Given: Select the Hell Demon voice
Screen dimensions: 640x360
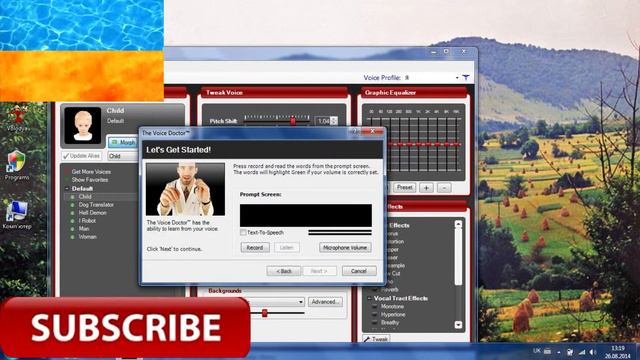Looking at the screenshot, I should (x=92, y=213).
